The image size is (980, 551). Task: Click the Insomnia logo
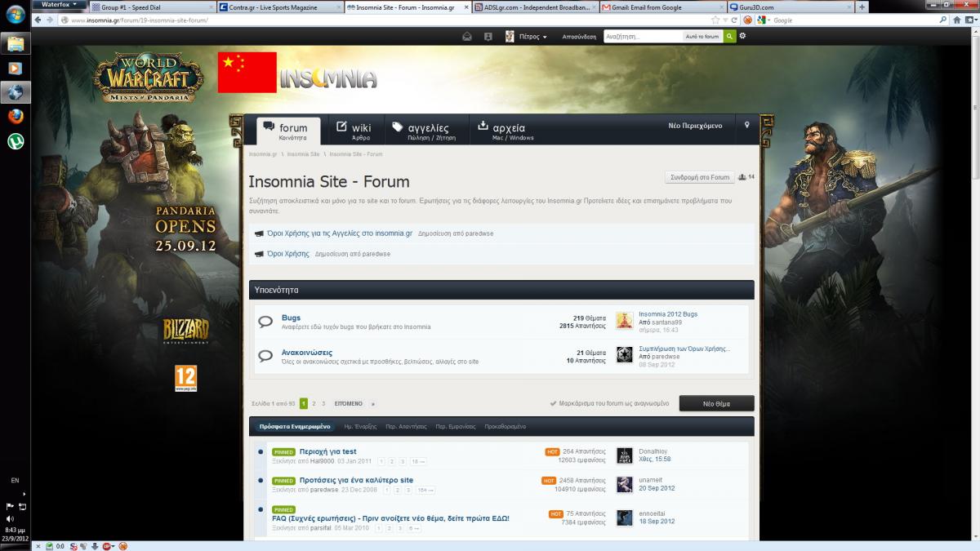pyautogui.click(x=327, y=78)
